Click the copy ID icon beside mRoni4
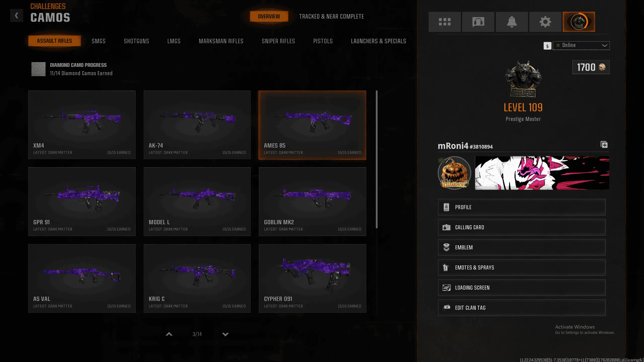The image size is (644, 362). point(604,145)
